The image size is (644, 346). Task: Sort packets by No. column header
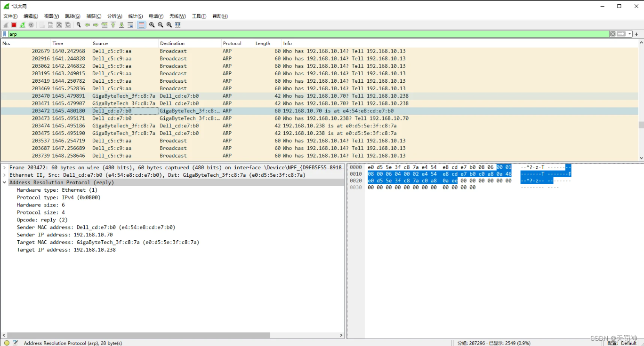coord(25,43)
